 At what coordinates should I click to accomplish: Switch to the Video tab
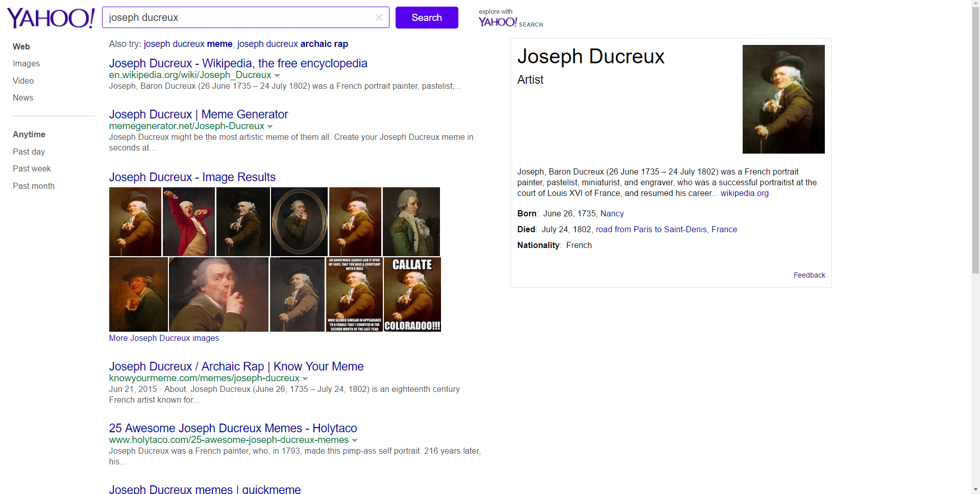click(23, 81)
